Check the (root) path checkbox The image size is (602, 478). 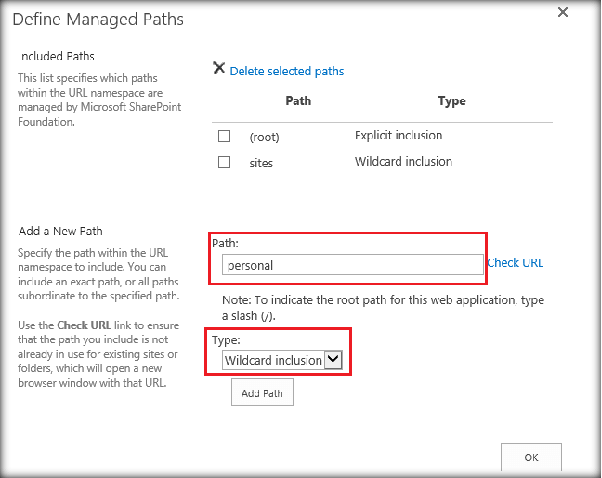click(x=224, y=136)
